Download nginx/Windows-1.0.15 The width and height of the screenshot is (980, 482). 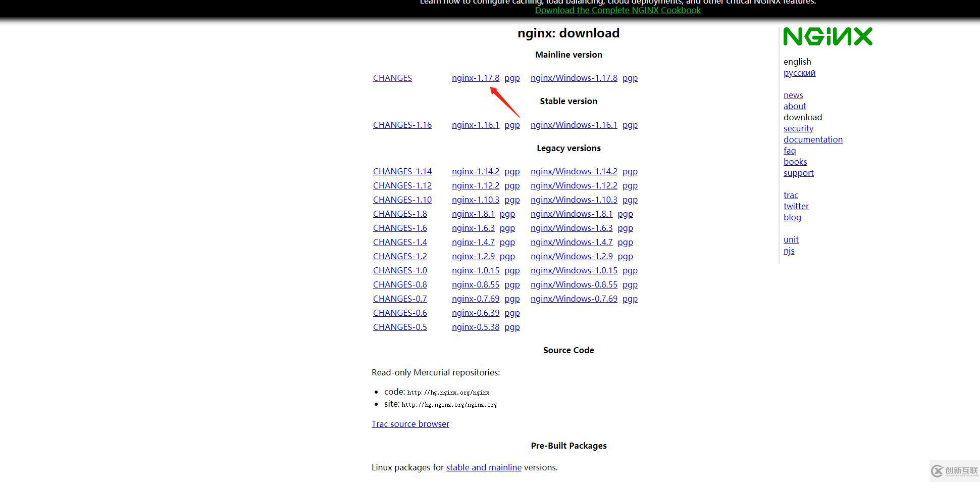[x=574, y=270]
